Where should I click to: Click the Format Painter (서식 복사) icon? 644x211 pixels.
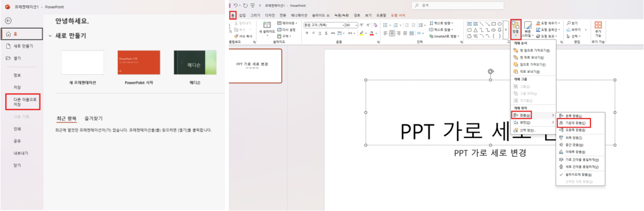pyautogui.click(x=237, y=36)
